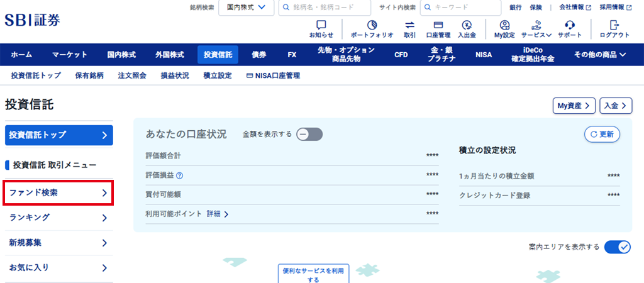The height and width of the screenshot is (283, 644).
Task: Open iDeCo 確定拠出年金 tab
Action: point(533,55)
